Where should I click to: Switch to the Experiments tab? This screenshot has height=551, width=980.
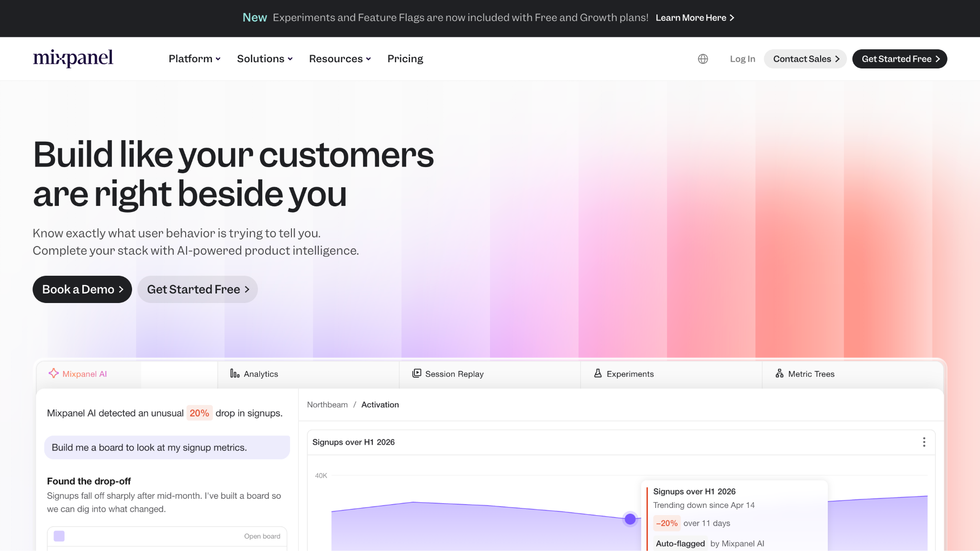tap(671, 374)
